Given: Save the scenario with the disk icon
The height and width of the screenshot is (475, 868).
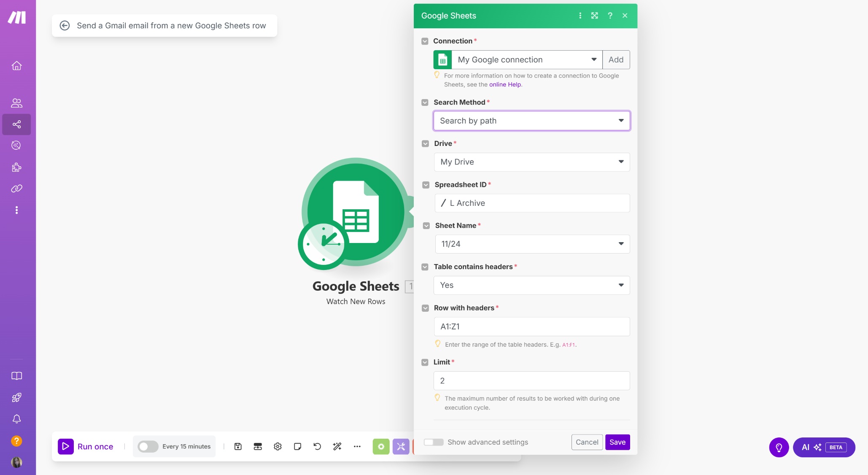Looking at the screenshot, I should tap(238, 446).
